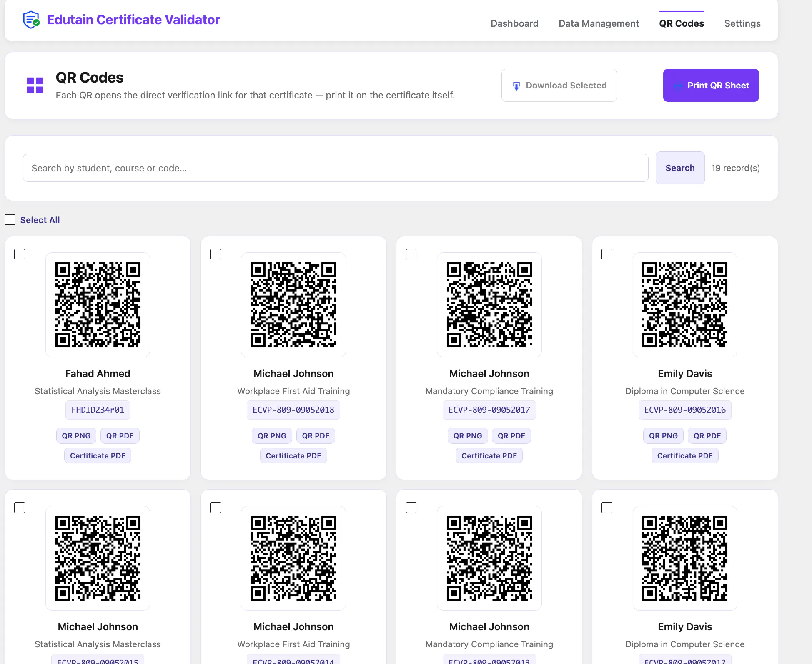Image resolution: width=812 pixels, height=664 pixels.
Task: Click the ECVP-809-09052017 code badge
Action: (489, 410)
